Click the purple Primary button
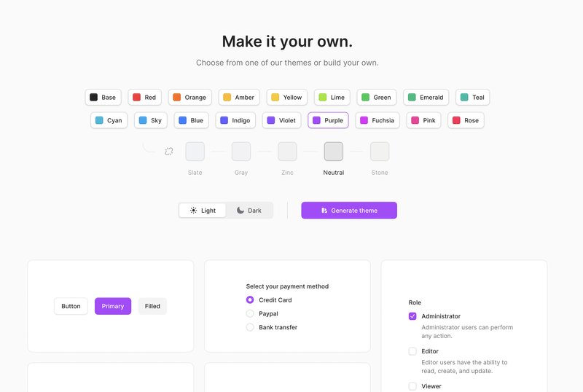The width and height of the screenshot is (583, 392). click(x=113, y=306)
